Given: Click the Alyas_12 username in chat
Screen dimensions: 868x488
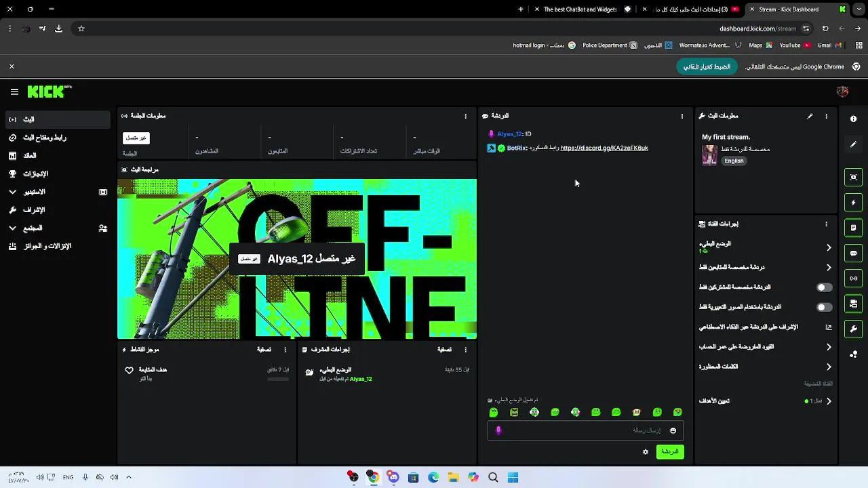Looking at the screenshot, I should pyautogui.click(x=509, y=134).
